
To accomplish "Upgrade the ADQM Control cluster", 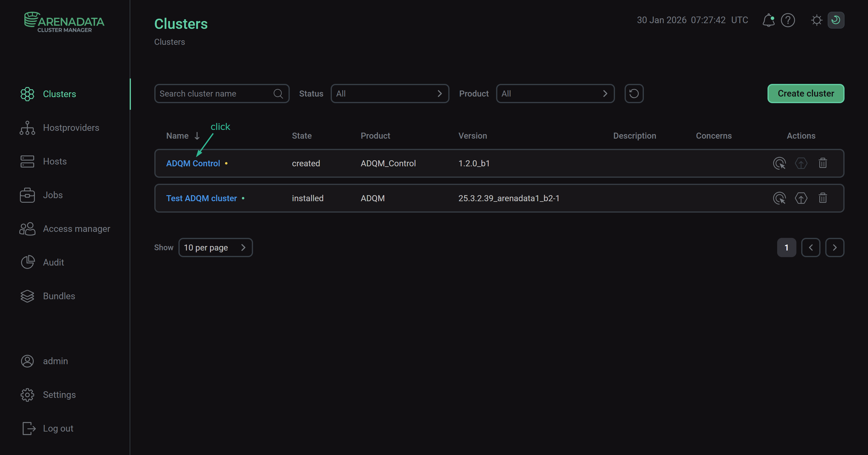I will (x=801, y=163).
